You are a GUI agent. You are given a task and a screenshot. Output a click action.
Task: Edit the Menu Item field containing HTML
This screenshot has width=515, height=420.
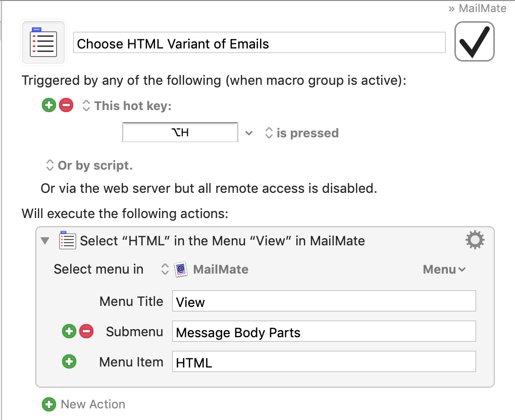tap(324, 361)
